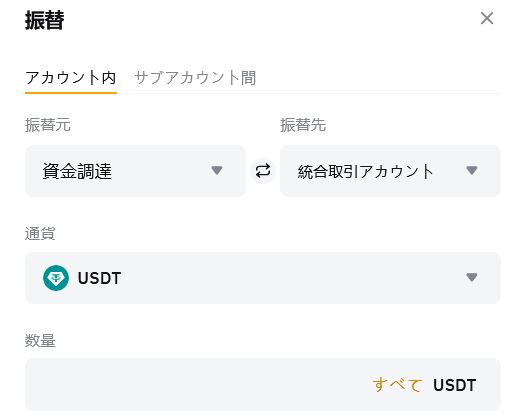The height and width of the screenshot is (418, 509).
Task: Click the USDT unit suffix in amount field
Action: click(x=454, y=385)
